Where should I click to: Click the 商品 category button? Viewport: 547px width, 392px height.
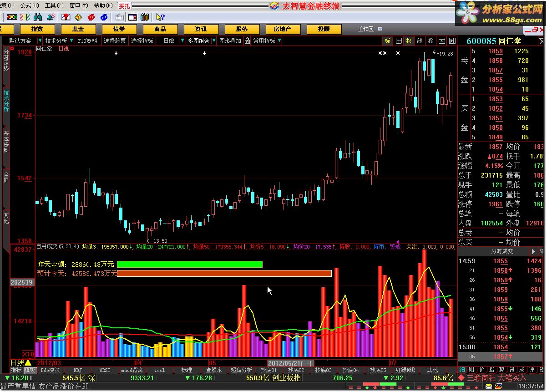coord(160,29)
